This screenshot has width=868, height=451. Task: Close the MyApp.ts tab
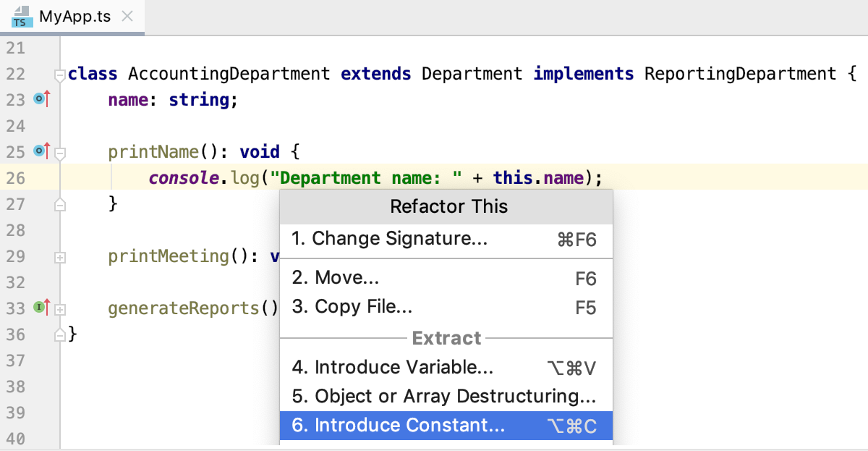127,16
